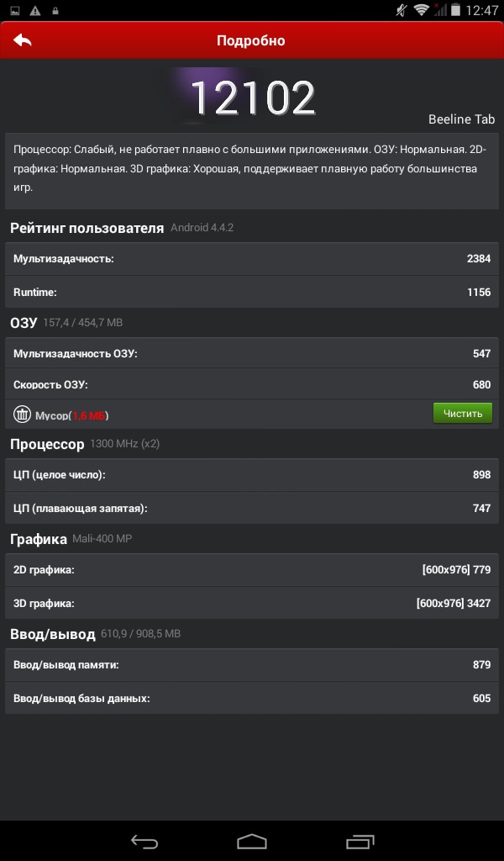Tap the 12102 total score
Screen dimensions: 504x861
click(x=252, y=98)
